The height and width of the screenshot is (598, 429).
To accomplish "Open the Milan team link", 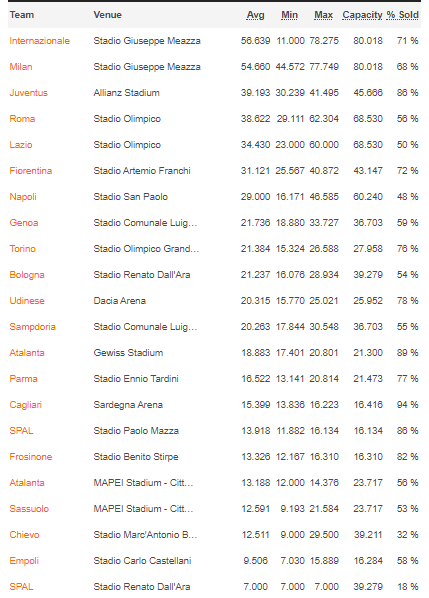I will 21,67.
